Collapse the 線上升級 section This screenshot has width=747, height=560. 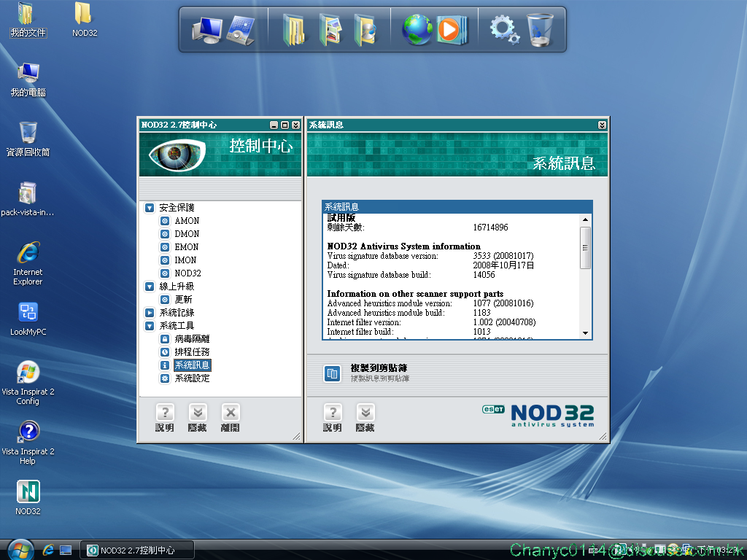click(150, 286)
